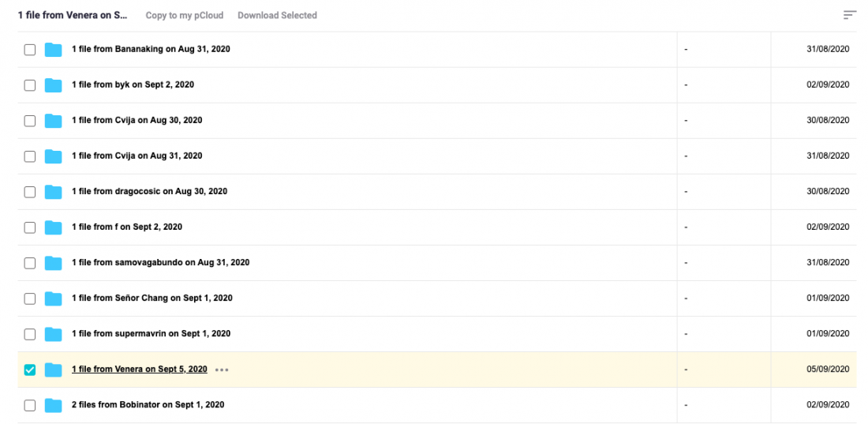Open 1 file from Venera on Sept 5 link
This screenshot has height=424, width=868.
(x=140, y=370)
